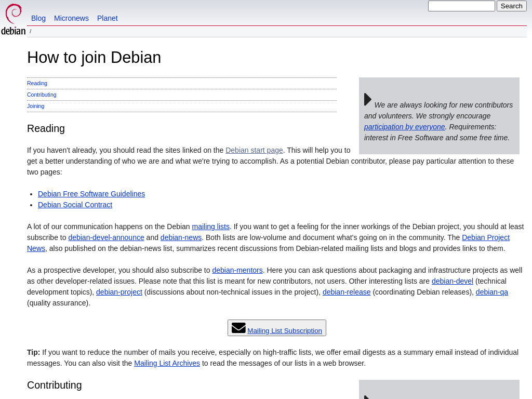Visit the mailing lists link
This screenshot has width=532, height=399.
[x=211, y=227]
